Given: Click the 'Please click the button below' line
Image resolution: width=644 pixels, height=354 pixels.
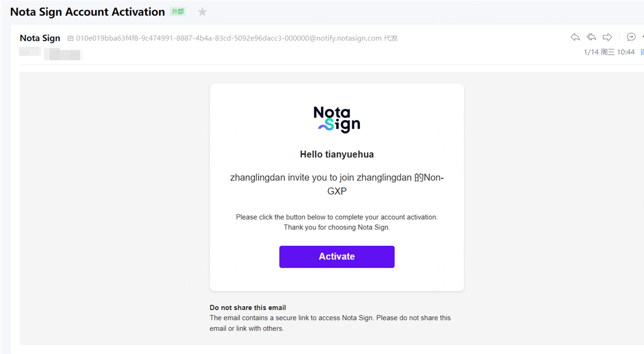Looking at the screenshot, I should (x=336, y=217).
